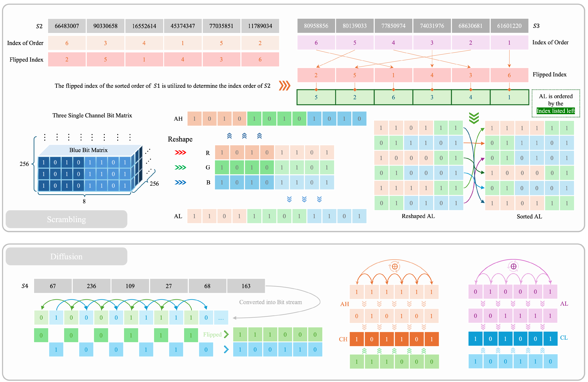Click the Blue Bit Matrix top label
Viewport: 588px width, 382px height.
tap(88, 150)
